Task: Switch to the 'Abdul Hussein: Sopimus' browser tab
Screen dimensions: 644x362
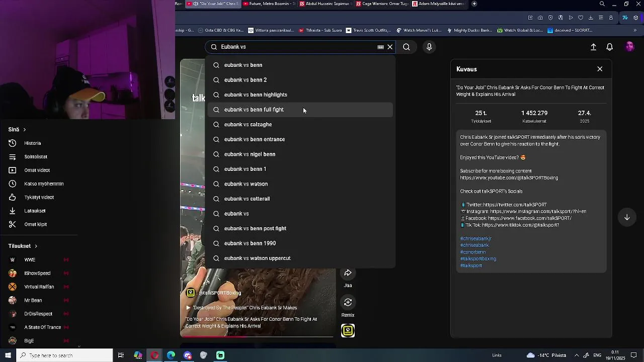Action: [325, 4]
